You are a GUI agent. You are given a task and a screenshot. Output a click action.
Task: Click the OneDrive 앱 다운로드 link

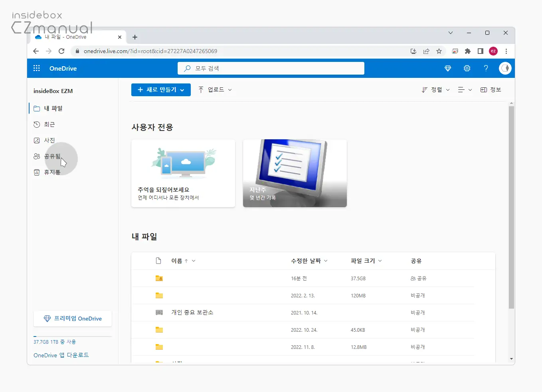point(61,355)
